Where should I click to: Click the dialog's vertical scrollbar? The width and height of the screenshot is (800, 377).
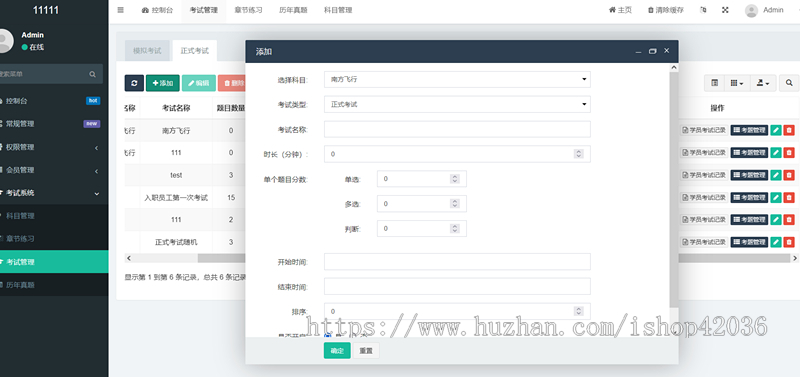click(x=674, y=189)
